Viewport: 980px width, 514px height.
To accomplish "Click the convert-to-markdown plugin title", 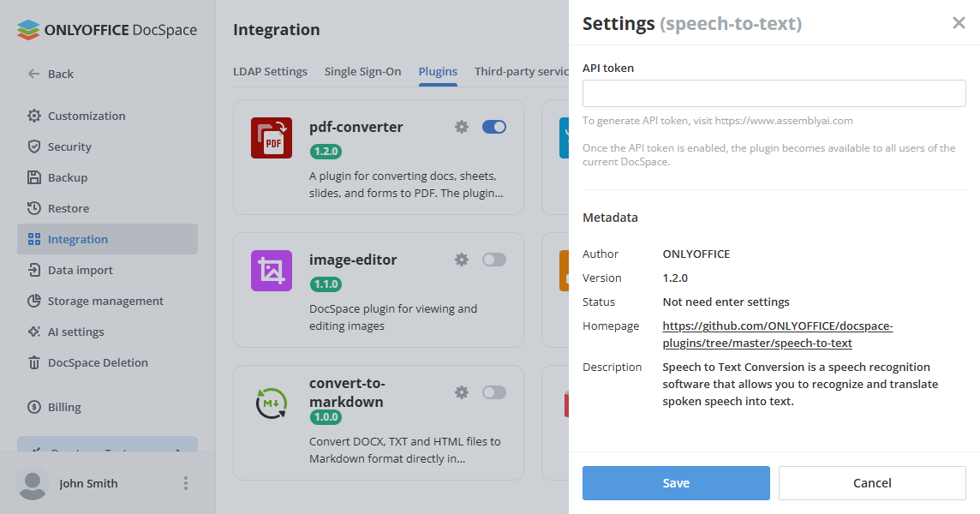I will coord(347,392).
